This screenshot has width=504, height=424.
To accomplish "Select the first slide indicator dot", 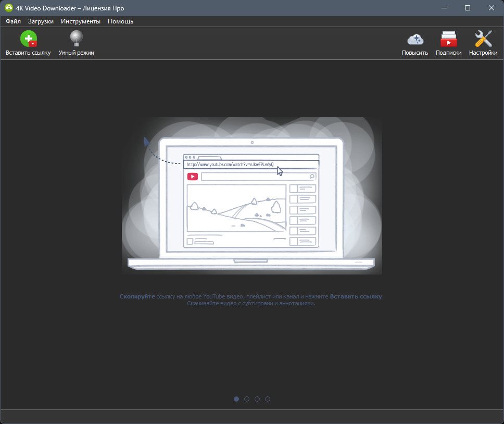I will (236, 399).
